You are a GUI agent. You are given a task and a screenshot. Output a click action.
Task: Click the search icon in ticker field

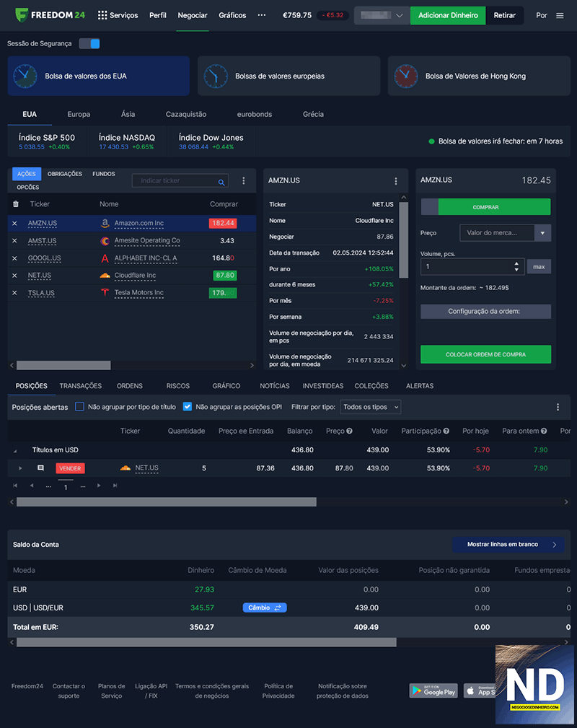221,182
